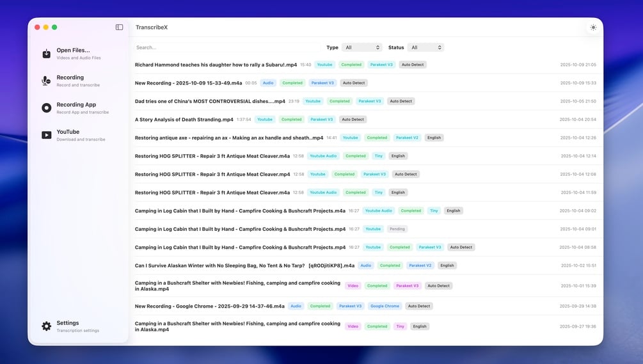Screen dimensions: 643x364
Task: Click Completed tag on Death Stranding row
Action: pos(292,119)
